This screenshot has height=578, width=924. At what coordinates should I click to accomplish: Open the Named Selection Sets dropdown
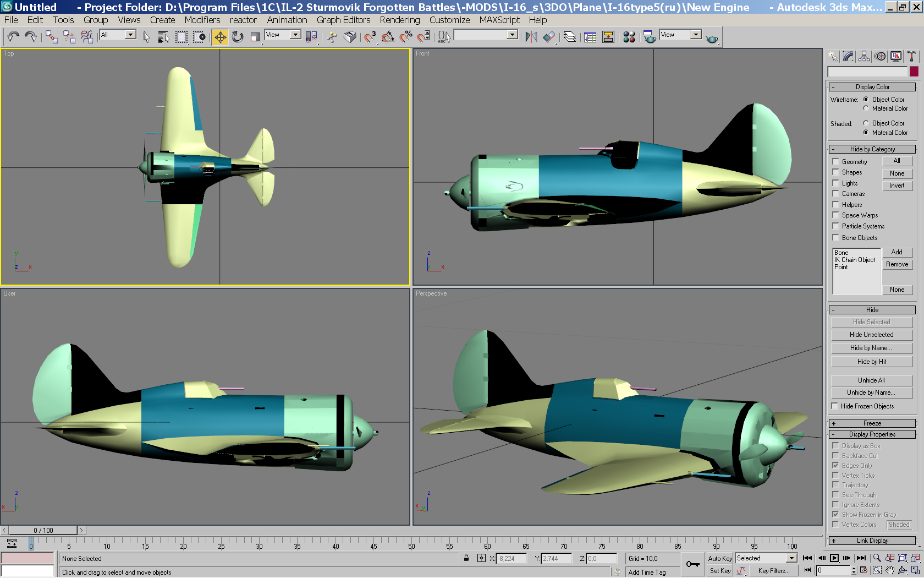(486, 35)
